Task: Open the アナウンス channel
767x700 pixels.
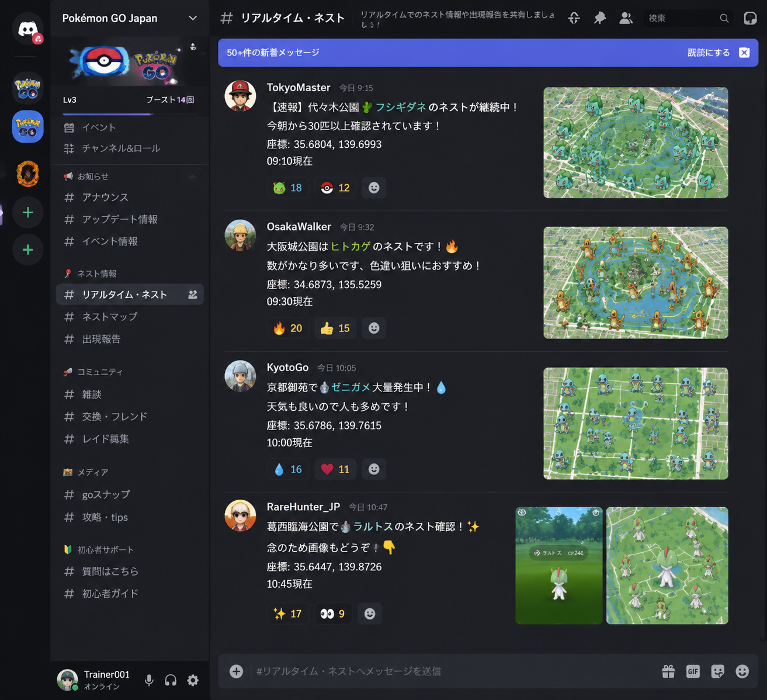Action: [x=130, y=197]
